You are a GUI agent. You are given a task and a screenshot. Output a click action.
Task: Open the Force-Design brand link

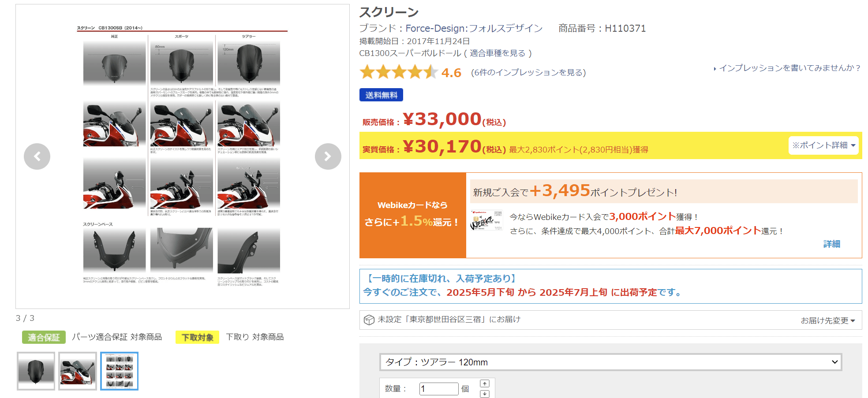tap(474, 29)
